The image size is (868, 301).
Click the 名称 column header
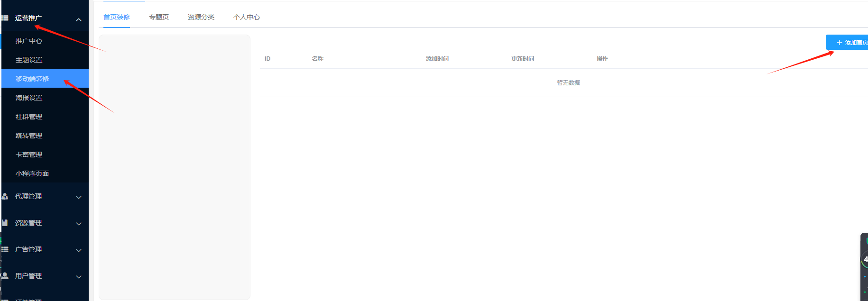[318, 59]
